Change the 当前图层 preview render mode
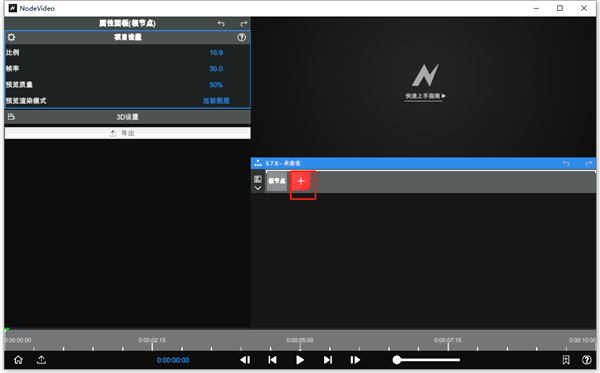 pos(216,101)
